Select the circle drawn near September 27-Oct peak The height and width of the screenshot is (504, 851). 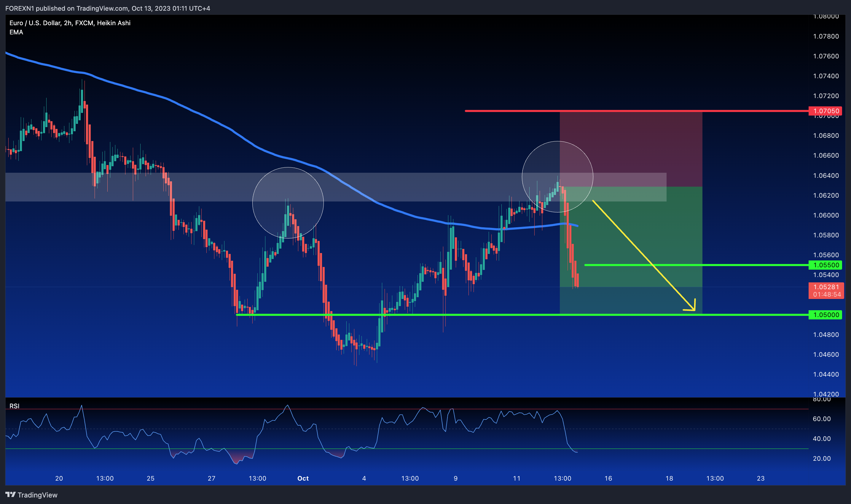288,203
